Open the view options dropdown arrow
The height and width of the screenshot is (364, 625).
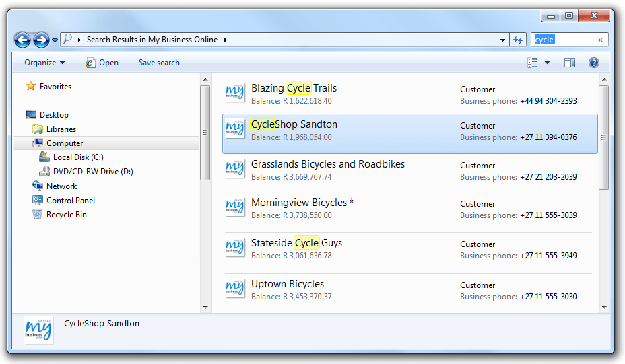coord(547,63)
